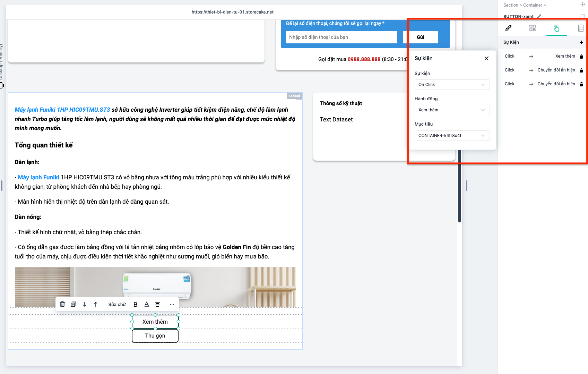The image size is (588, 374).
Task: Move element up with the up arrow
Action: (96, 304)
